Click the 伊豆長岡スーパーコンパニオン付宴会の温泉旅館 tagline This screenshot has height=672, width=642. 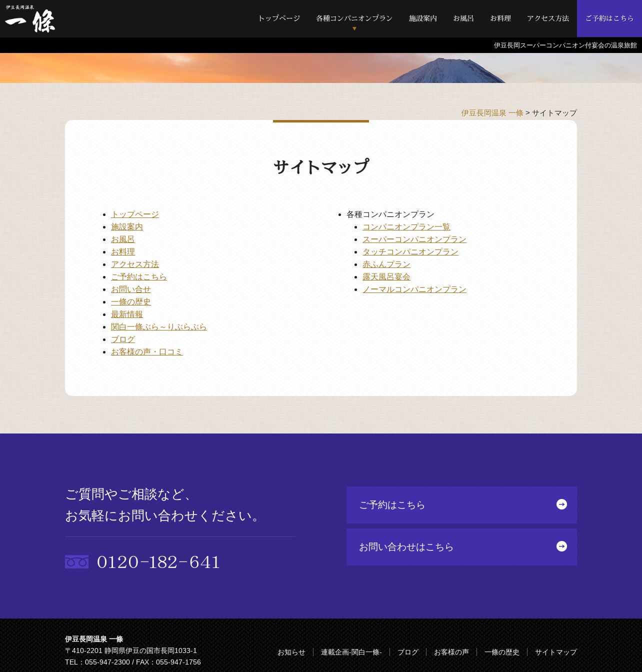point(565,45)
